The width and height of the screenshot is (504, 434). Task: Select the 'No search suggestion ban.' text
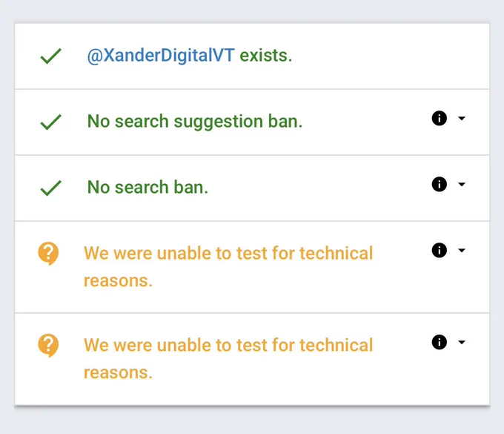coord(195,122)
